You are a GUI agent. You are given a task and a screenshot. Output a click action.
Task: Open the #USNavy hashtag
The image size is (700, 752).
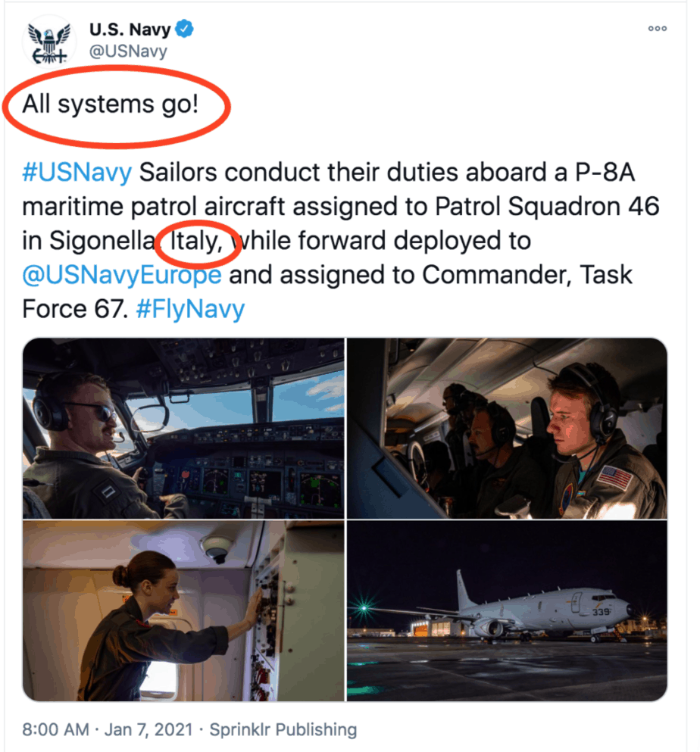coord(77,173)
